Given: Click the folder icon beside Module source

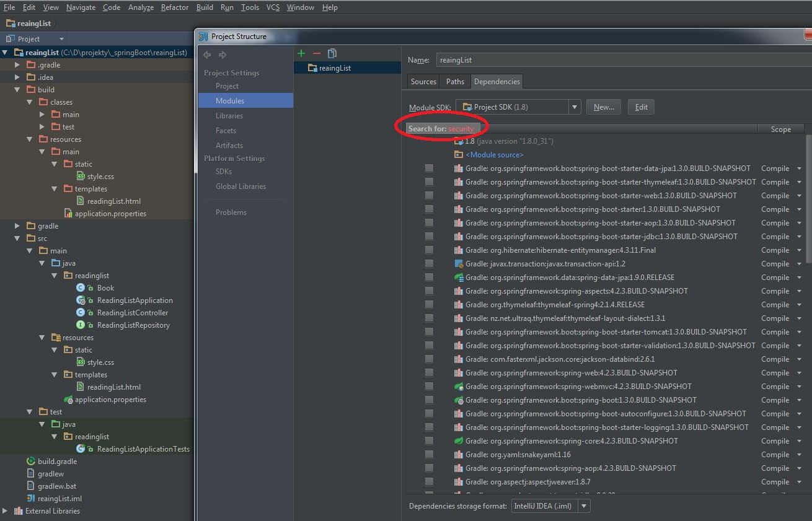Looking at the screenshot, I should click(x=459, y=155).
